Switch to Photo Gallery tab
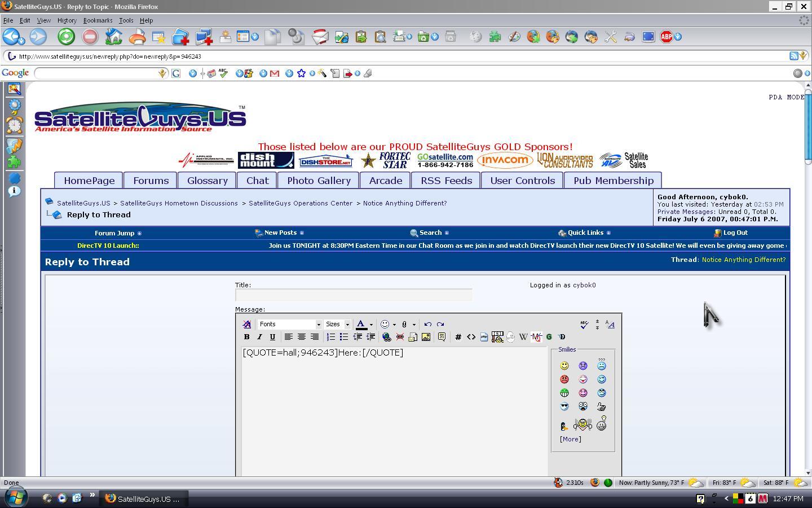This screenshot has height=508, width=812. (x=319, y=181)
